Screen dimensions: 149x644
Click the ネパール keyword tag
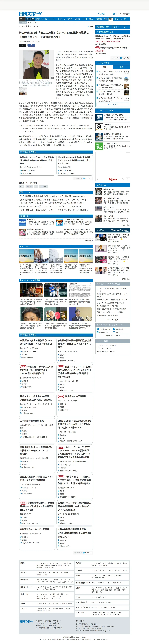coord(43,186)
